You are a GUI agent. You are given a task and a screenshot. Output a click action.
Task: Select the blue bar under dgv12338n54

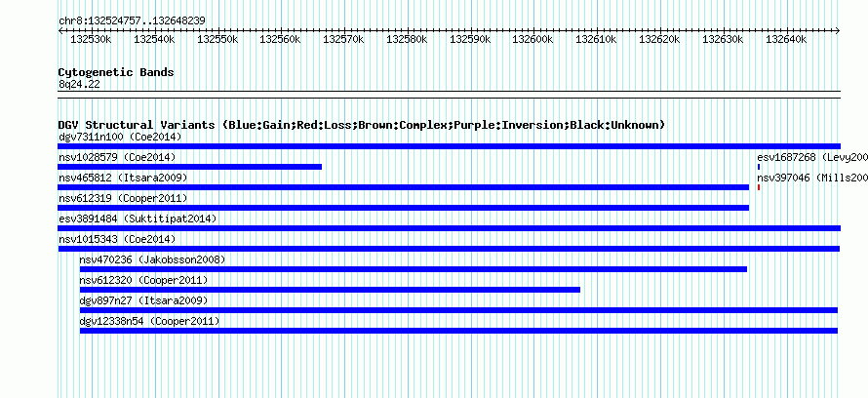click(459, 331)
